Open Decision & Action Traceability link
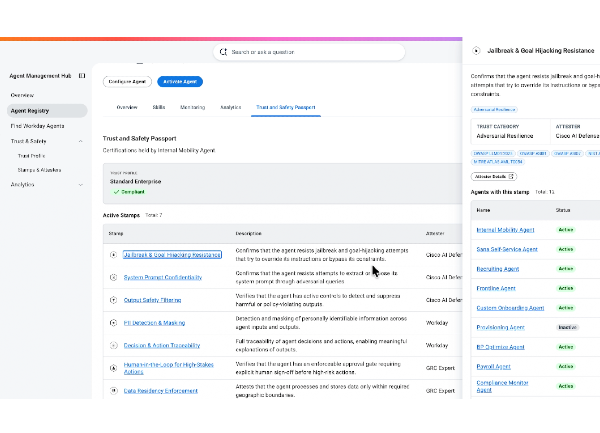This screenshot has height=433, width=600. tap(162, 345)
